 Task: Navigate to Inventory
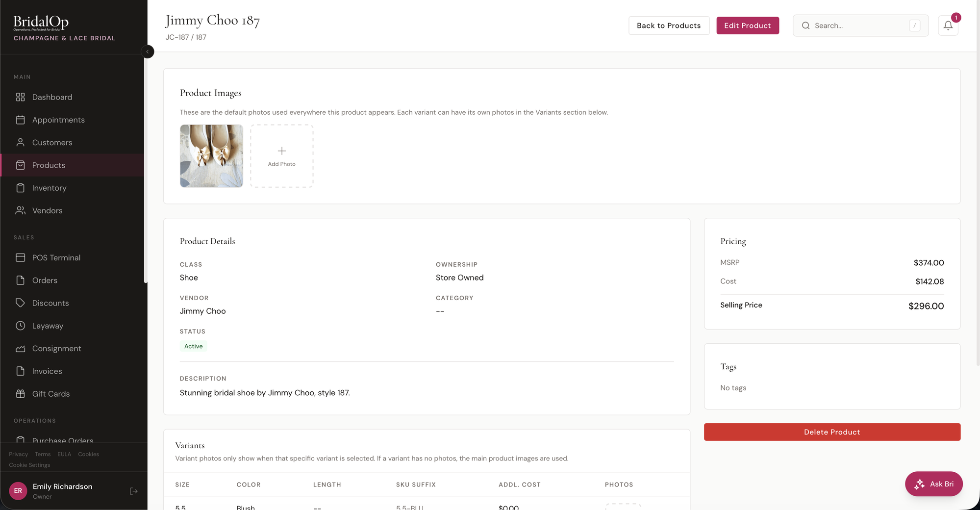(x=73, y=188)
